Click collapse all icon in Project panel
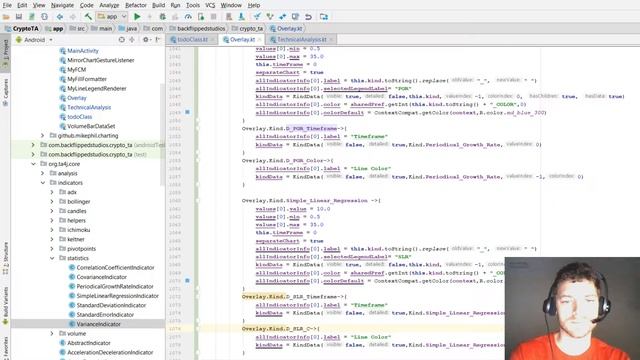The height and width of the screenshot is (360, 640). (132, 40)
